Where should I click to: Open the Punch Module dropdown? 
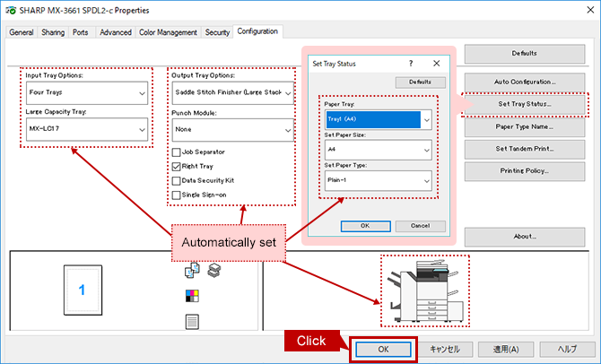pyautogui.click(x=233, y=130)
